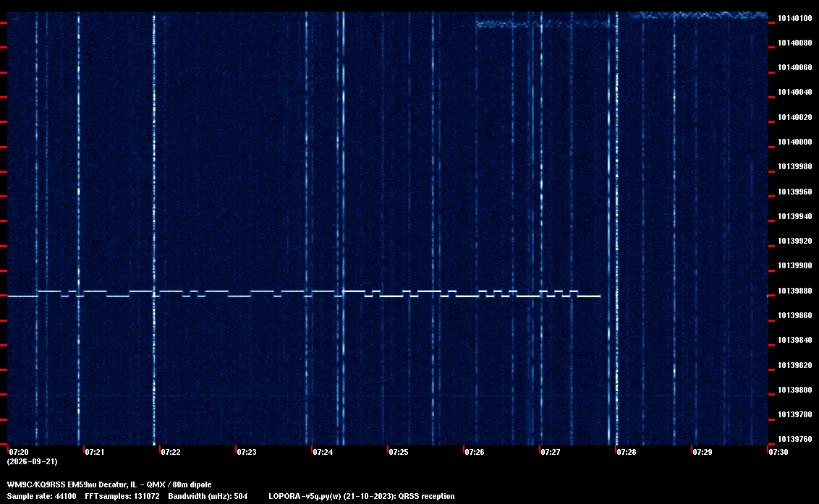Click the 07:30 end time label
The height and width of the screenshot is (504, 819).
(778, 452)
